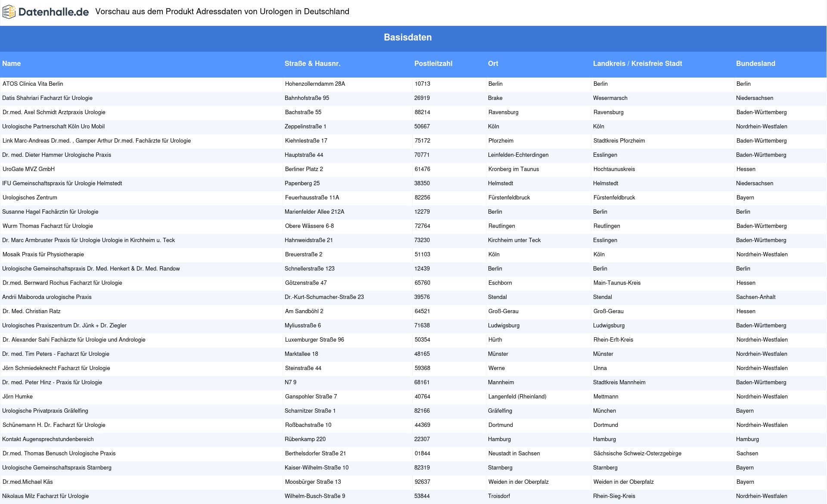Screen dimensions: 827x504
Task: Select Dr. med. Dieter Hammer Urologische Praxis
Action: (x=56, y=155)
